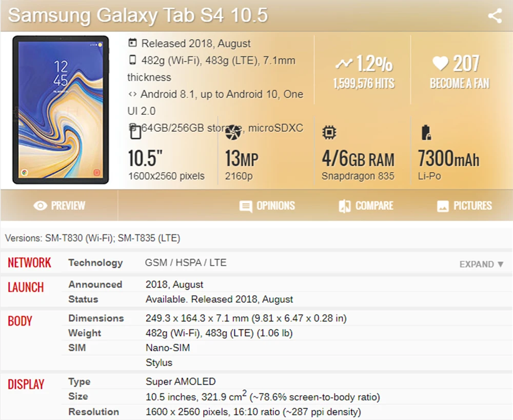Click the eye icon next to Preview
The image size is (513, 420).
(40, 206)
